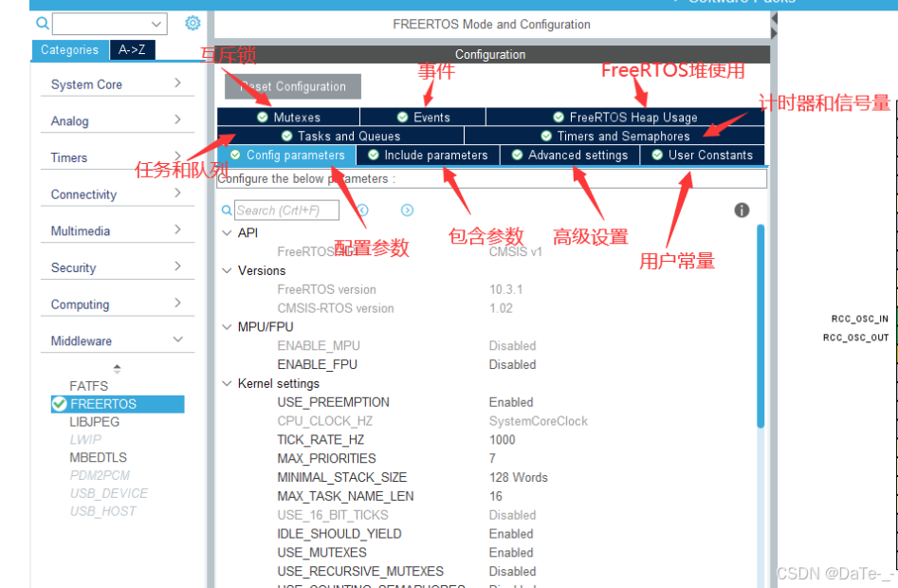Select PDM2PCM in middleware list
The height and width of the screenshot is (588, 898).
[100, 475]
